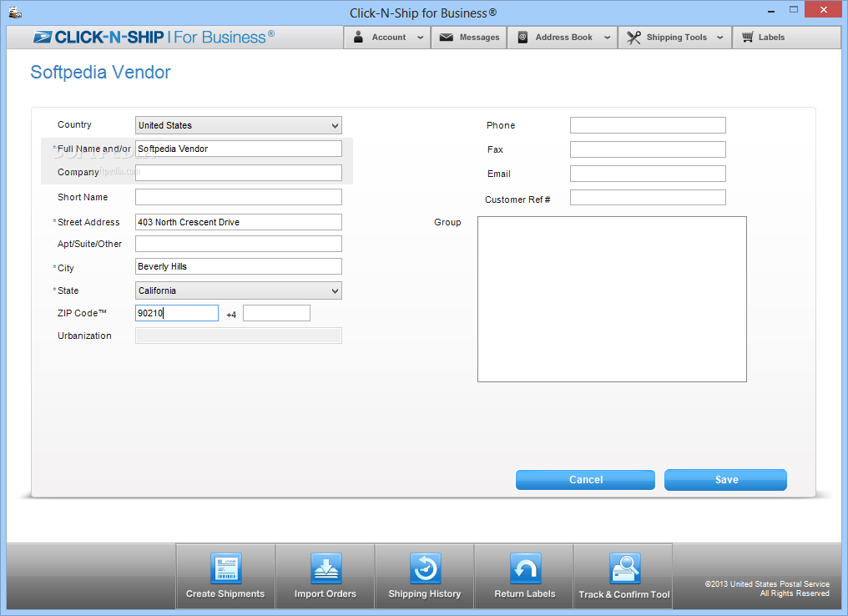This screenshot has height=616, width=848.
Task: Click the Create Shipments icon
Action: coord(225,568)
